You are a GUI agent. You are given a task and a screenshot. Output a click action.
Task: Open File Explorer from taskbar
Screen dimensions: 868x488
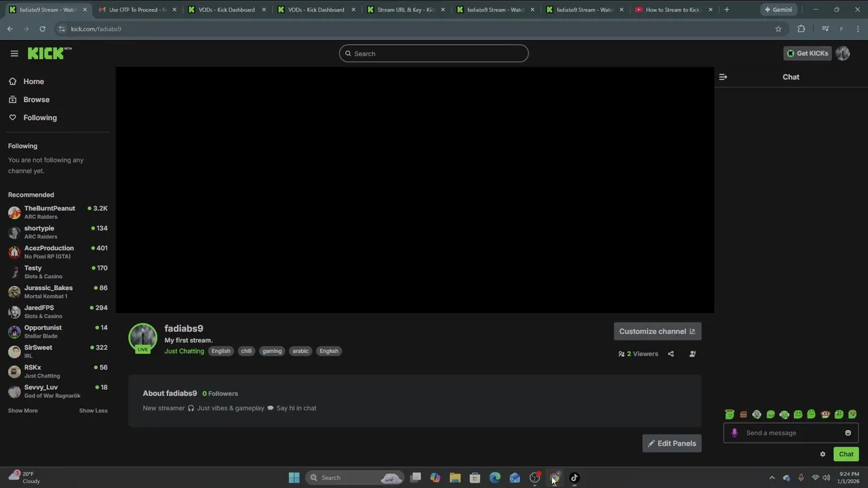[455, 478]
